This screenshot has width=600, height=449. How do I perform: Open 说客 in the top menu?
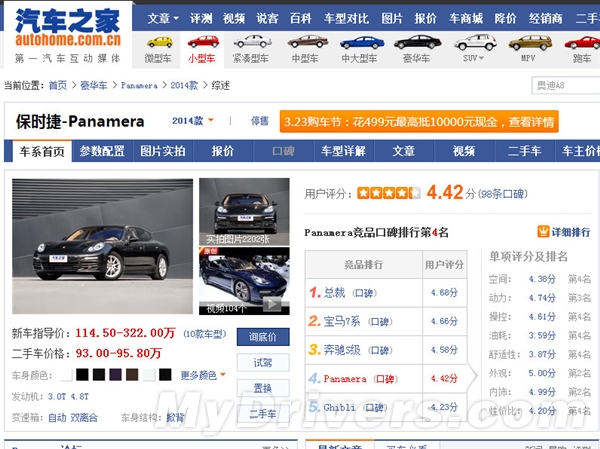[x=267, y=18]
